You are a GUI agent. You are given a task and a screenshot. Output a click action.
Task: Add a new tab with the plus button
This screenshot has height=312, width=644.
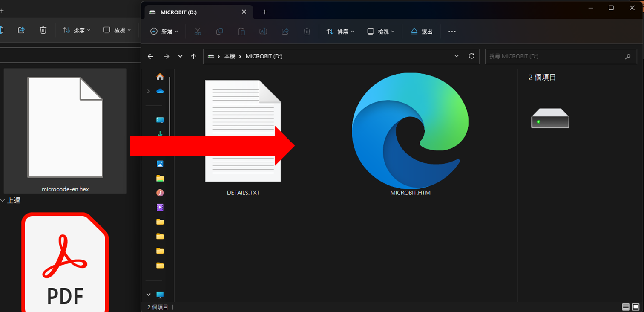(x=265, y=12)
